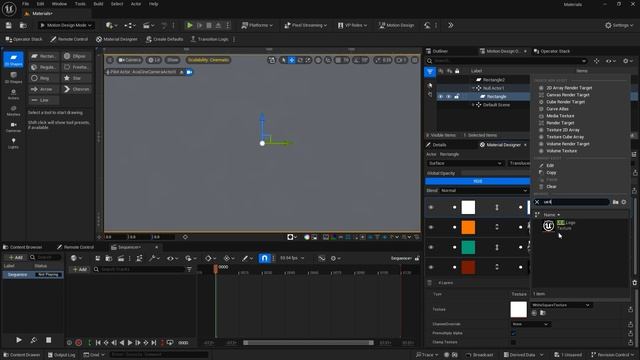Select the green layer color swatch
The height and width of the screenshot is (360, 640).
tap(468, 247)
